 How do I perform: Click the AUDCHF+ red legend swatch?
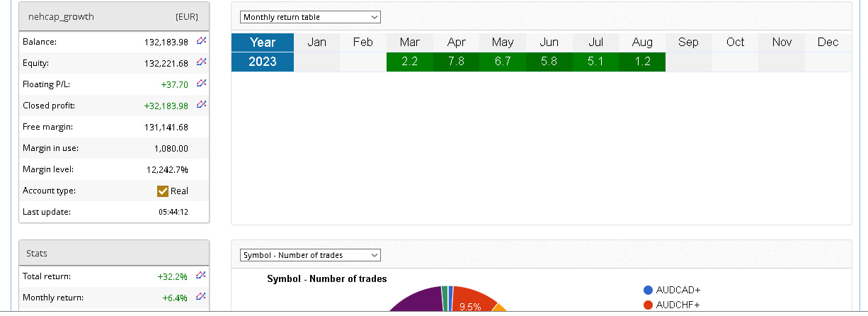[648, 305]
